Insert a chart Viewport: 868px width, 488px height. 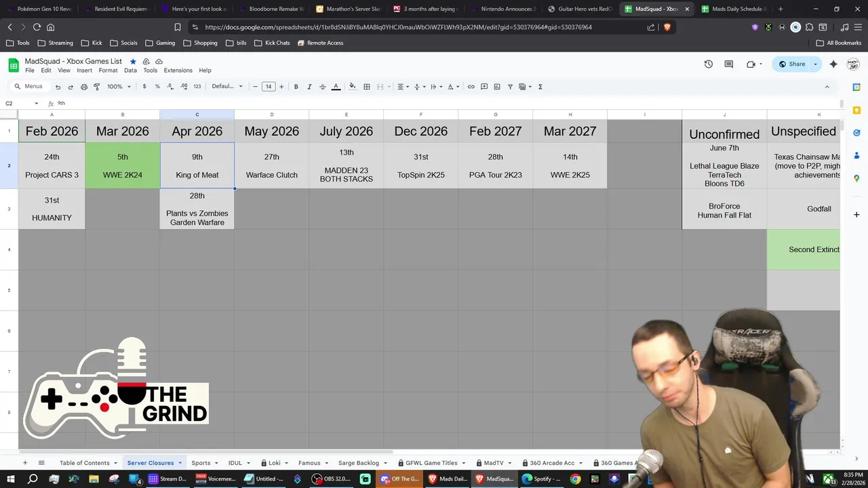click(x=497, y=87)
